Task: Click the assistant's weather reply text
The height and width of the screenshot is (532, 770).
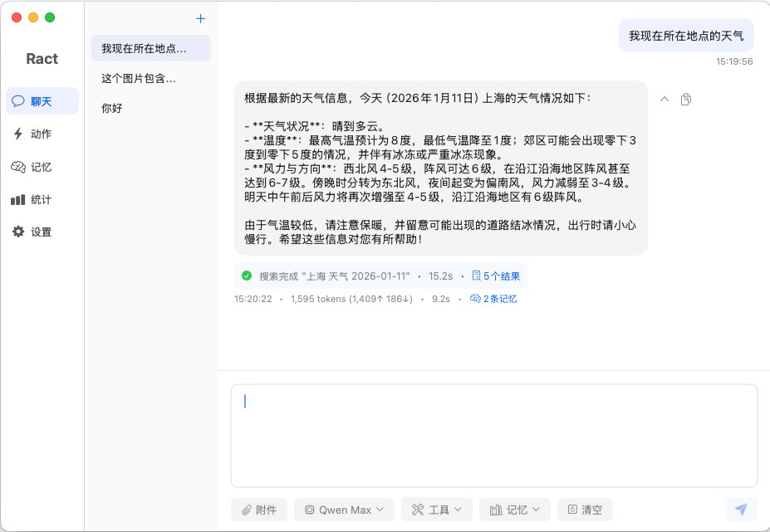Action: pos(440,168)
